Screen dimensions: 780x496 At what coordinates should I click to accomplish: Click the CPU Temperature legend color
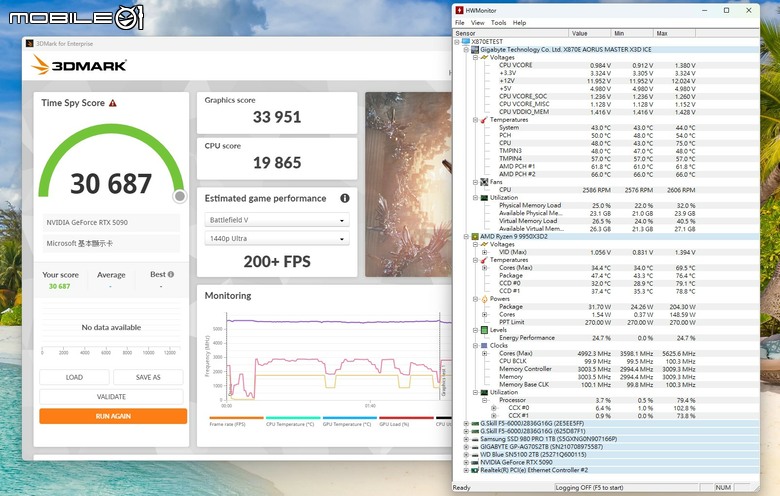[293, 418]
